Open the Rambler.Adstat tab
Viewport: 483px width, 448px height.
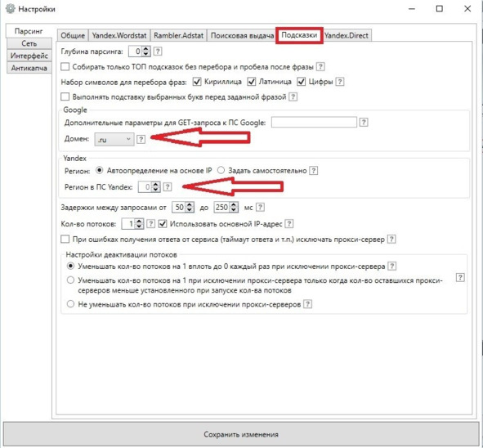click(x=179, y=35)
